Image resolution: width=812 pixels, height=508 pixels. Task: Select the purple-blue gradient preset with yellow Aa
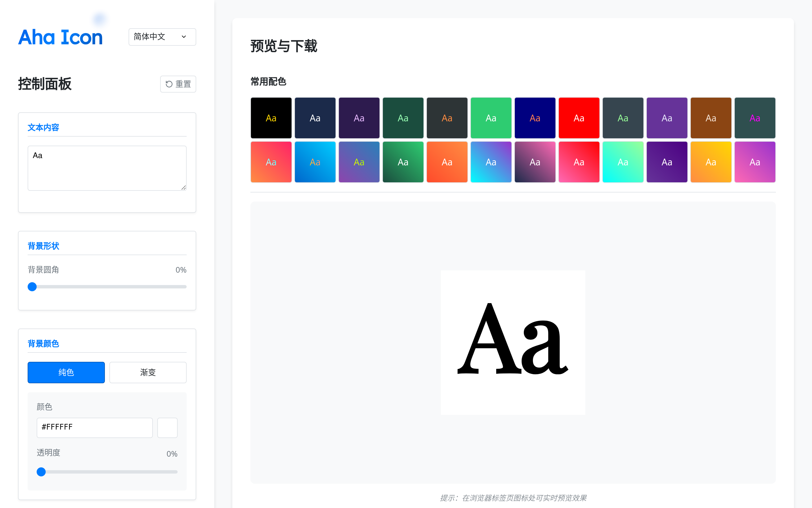[x=359, y=162]
